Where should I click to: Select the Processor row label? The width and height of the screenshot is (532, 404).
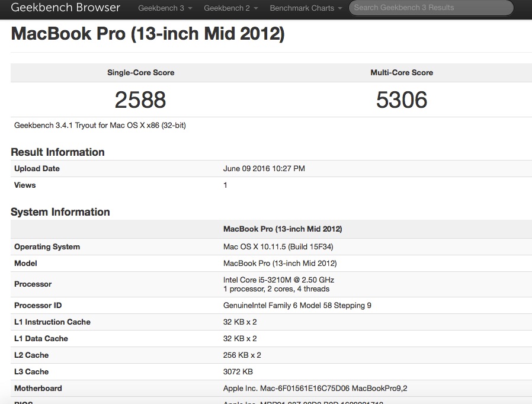click(x=33, y=284)
